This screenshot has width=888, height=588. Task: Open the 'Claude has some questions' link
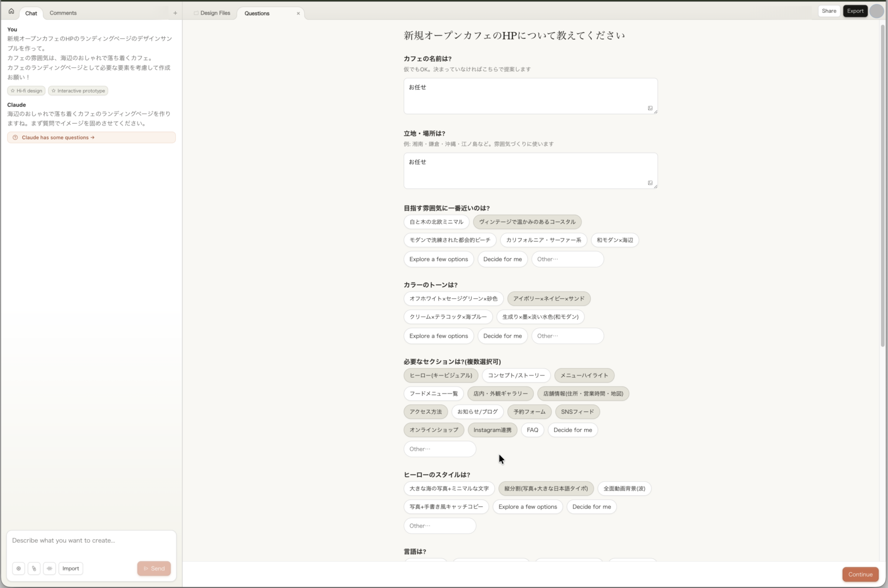tap(58, 138)
